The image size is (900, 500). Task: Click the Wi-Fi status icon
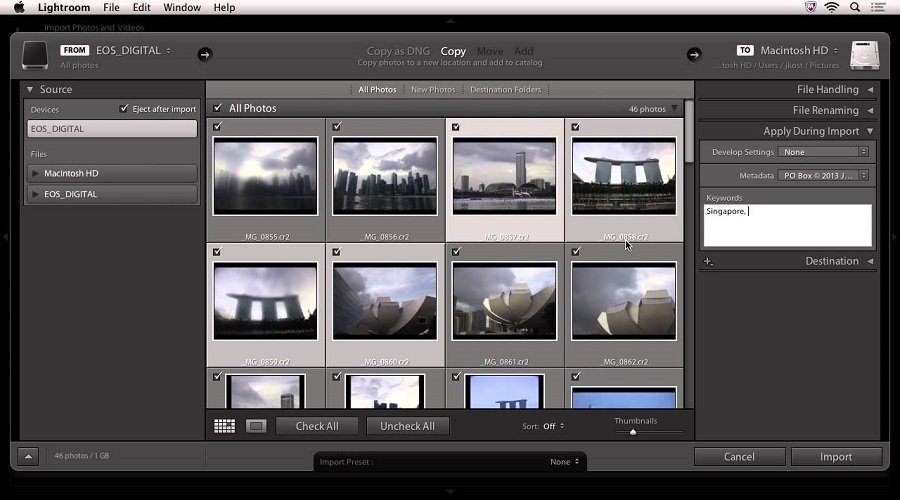click(x=831, y=7)
